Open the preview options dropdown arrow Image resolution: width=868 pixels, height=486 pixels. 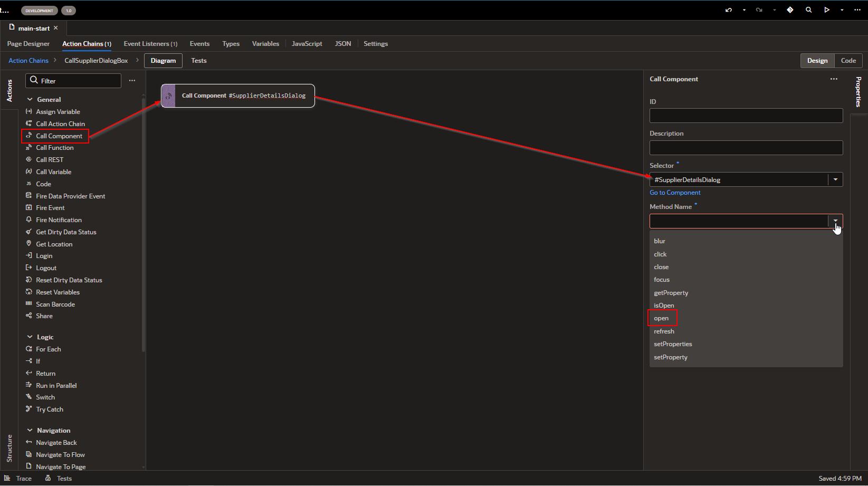coord(842,10)
